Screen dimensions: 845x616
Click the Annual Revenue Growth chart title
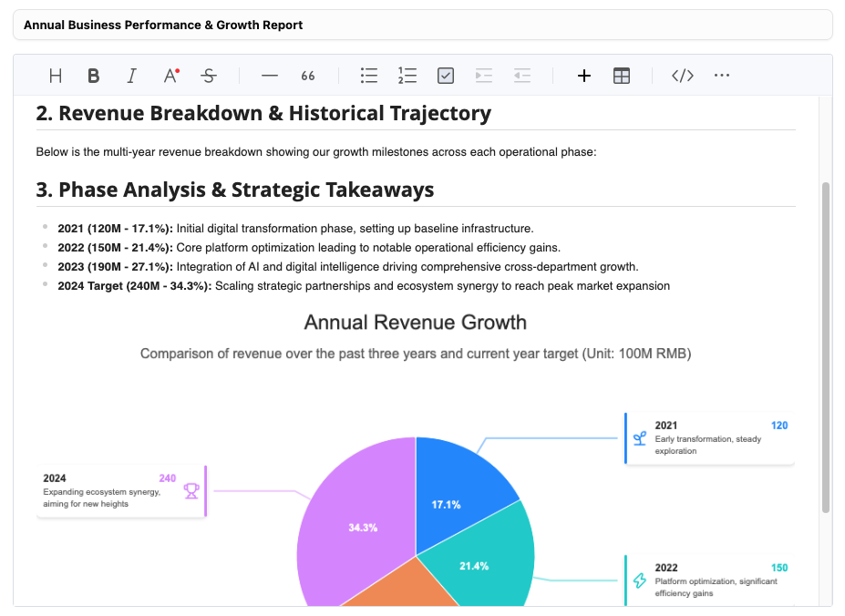click(x=415, y=323)
